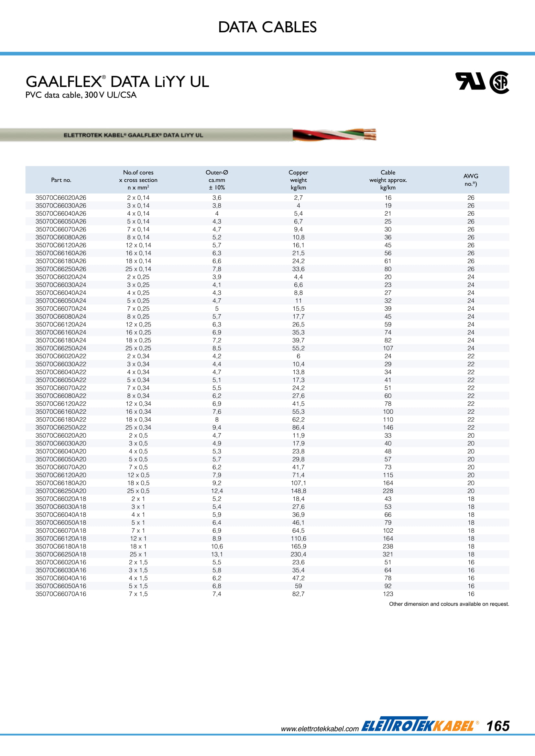Click the 13,1 outer diameter value

tap(217, 555)
